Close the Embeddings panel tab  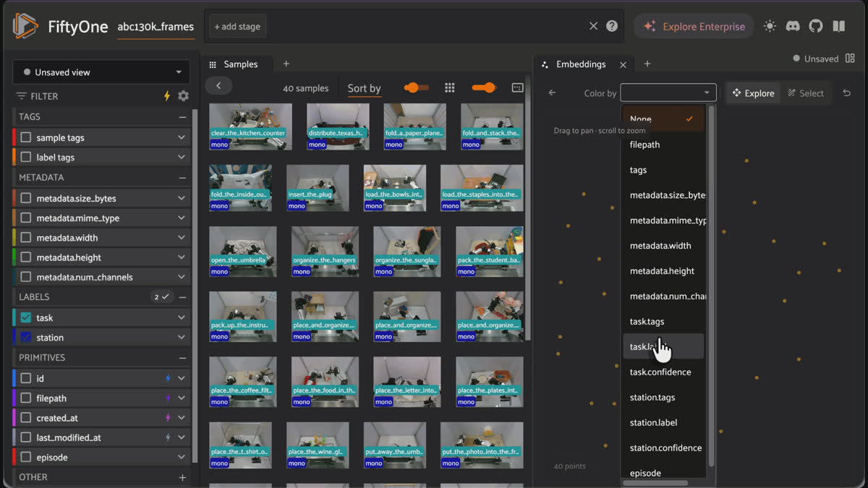click(x=623, y=64)
